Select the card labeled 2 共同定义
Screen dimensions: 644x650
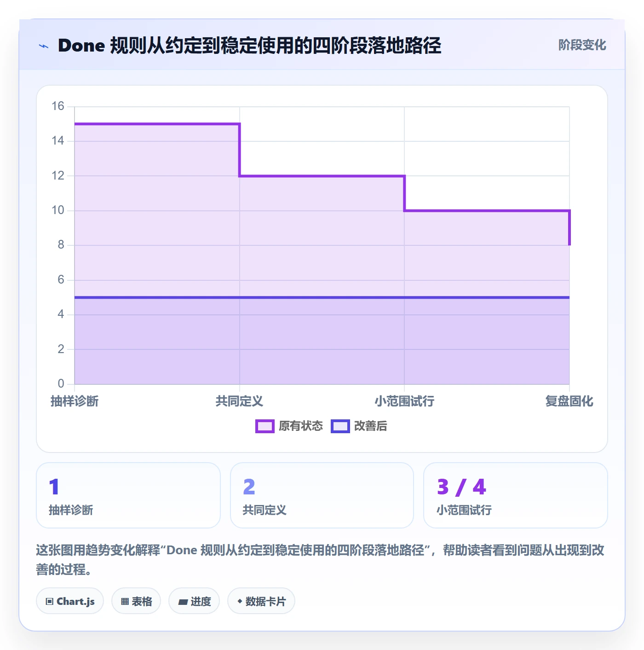coord(322,495)
